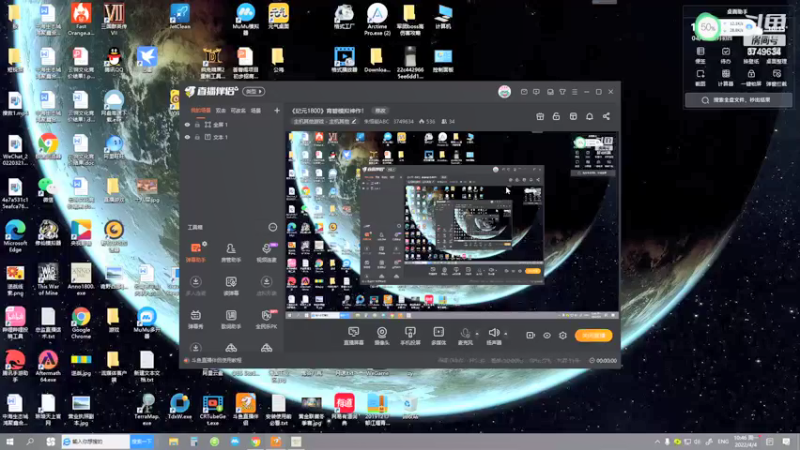Viewport: 800px width, 450px height.
Task: Open Microsoft Edge desktop shortcut
Action: [x=15, y=236]
